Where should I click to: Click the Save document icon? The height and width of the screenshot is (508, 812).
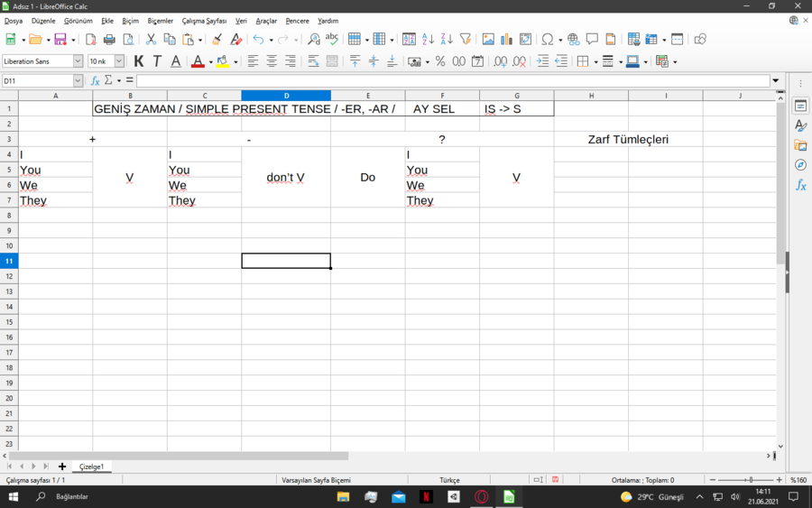click(60, 40)
